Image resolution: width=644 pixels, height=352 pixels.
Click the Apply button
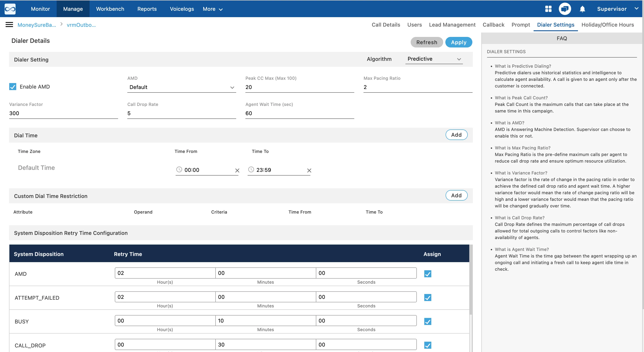coord(459,42)
